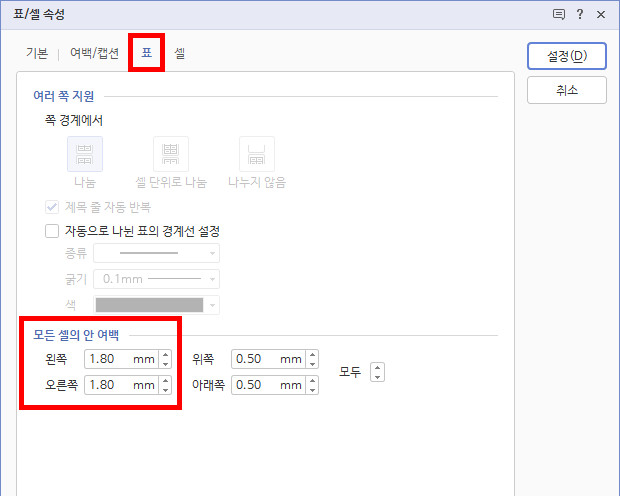Enable 자동으로 나뉜 표의 경계선 설정
Viewport: 620px width, 496px height.
click(52, 231)
